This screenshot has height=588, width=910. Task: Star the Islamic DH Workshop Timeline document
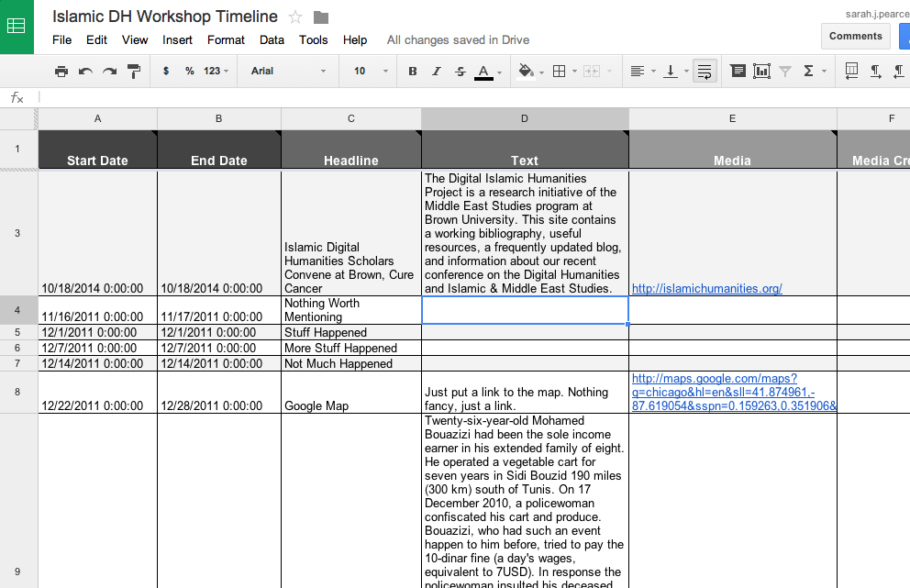pos(295,17)
